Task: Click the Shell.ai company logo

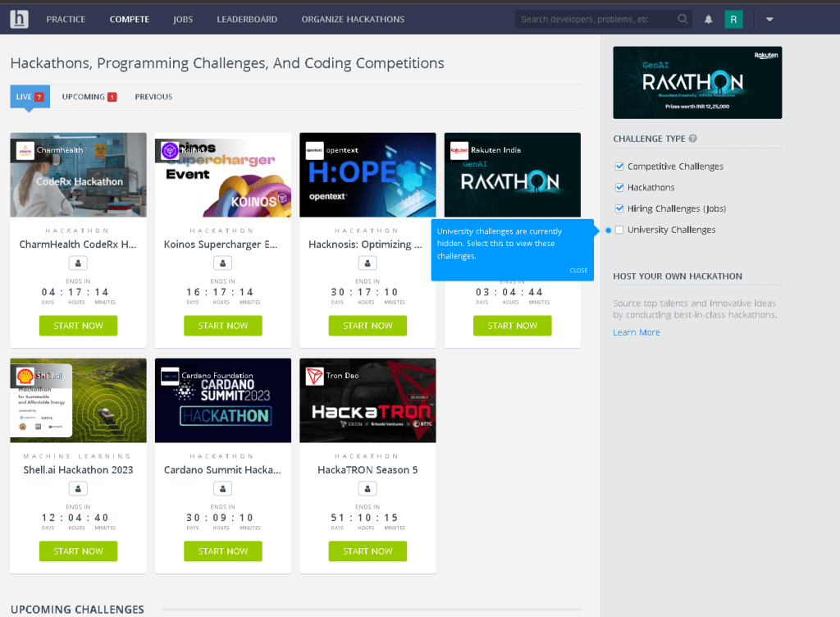Action: point(25,376)
